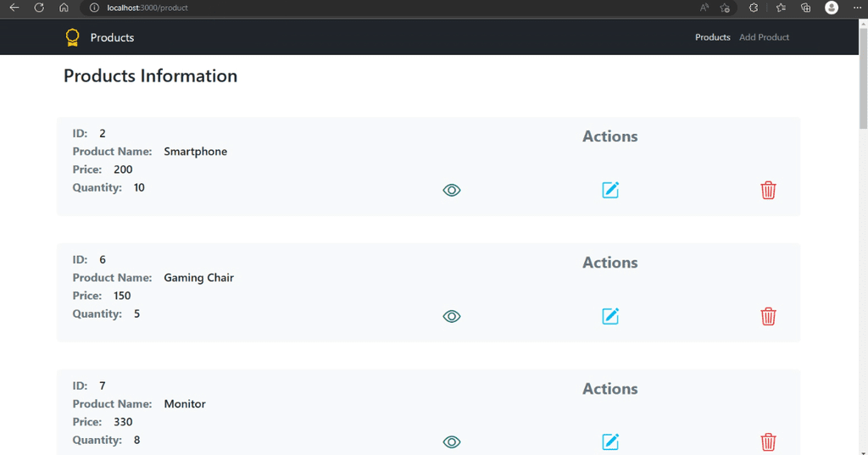Screen dimensions: 868x455
Task: Delete the Smartphone product
Action: tap(768, 190)
